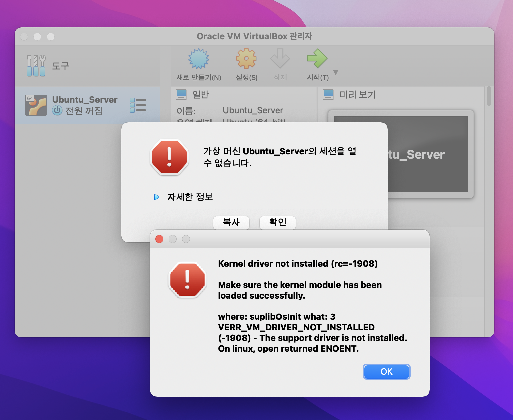Click the 새로 만들기(N) starburst icon
513x420 pixels.
coord(199,59)
